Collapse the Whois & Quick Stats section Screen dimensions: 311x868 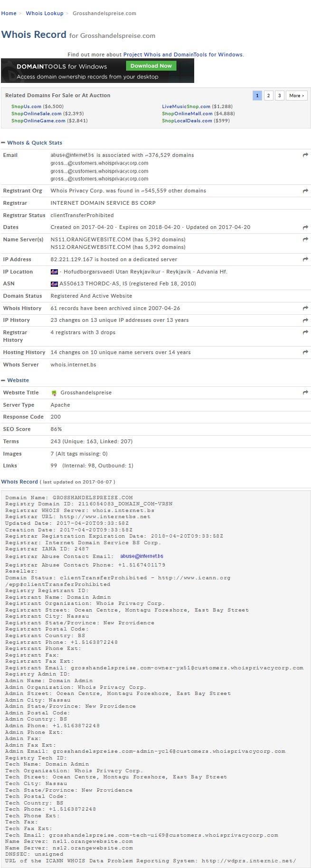[x=3, y=143]
